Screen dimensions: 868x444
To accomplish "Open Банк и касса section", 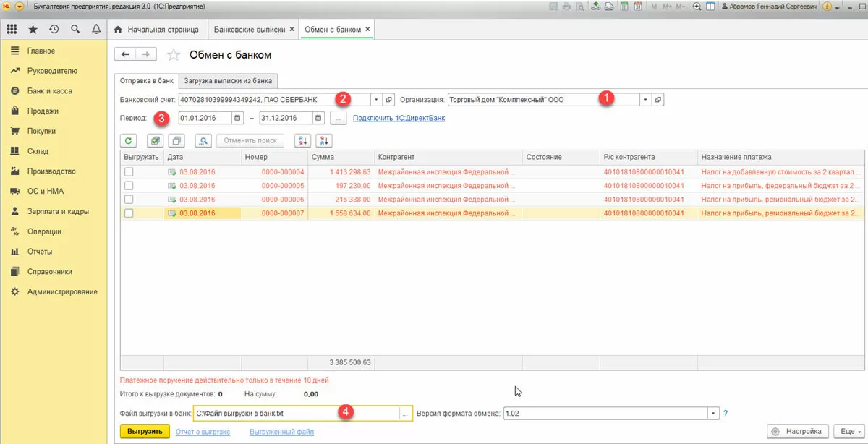I will tap(49, 91).
